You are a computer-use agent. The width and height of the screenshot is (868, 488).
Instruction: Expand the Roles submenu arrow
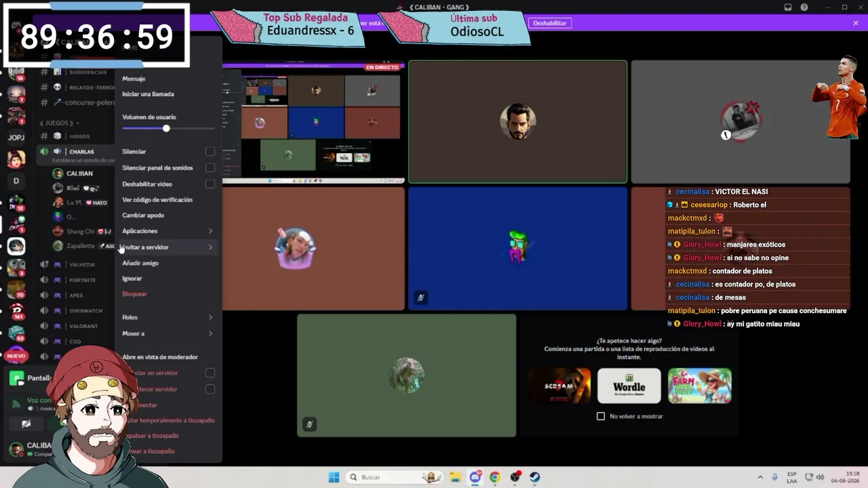(x=210, y=317)
